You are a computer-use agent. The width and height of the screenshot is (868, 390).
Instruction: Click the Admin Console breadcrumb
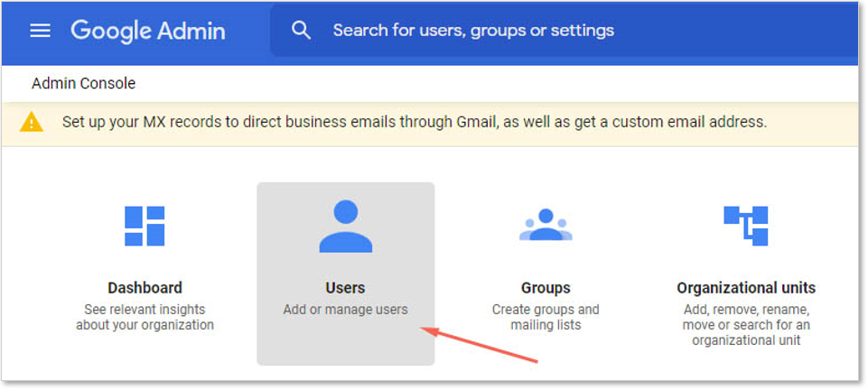[x=84, y=84]
